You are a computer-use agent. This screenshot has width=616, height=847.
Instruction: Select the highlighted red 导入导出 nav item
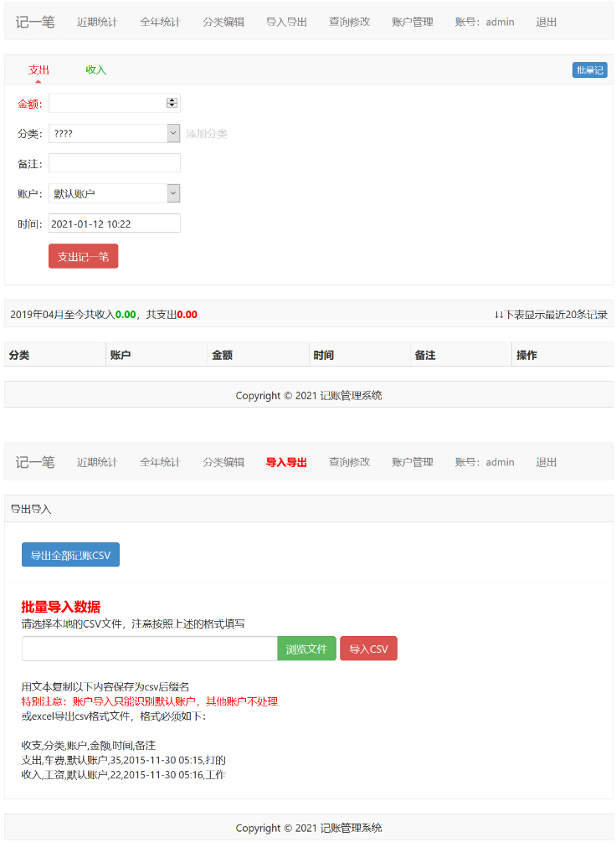coord(286,462)
